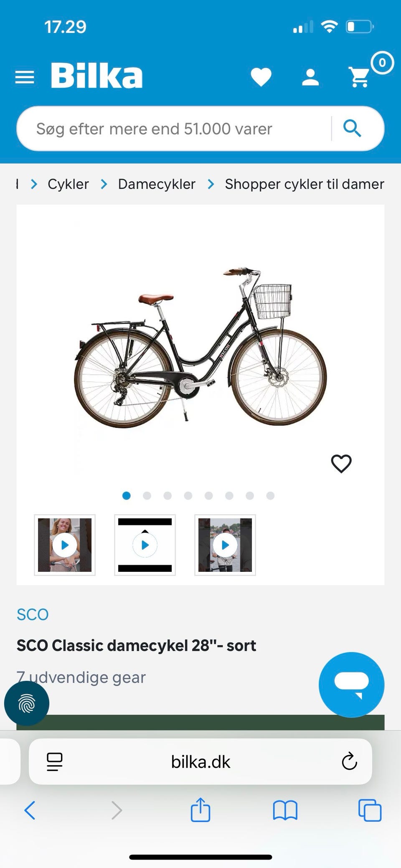Open the user account profile icon

[x=310, y=77]
